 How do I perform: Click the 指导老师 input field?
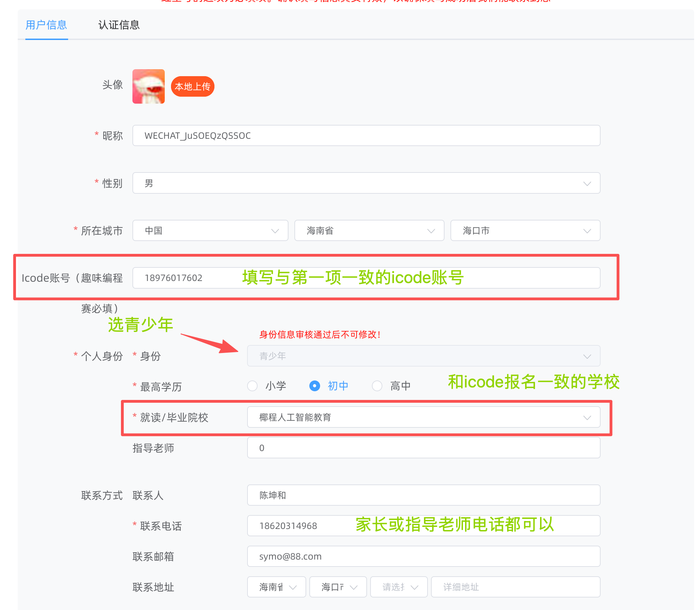424,448
